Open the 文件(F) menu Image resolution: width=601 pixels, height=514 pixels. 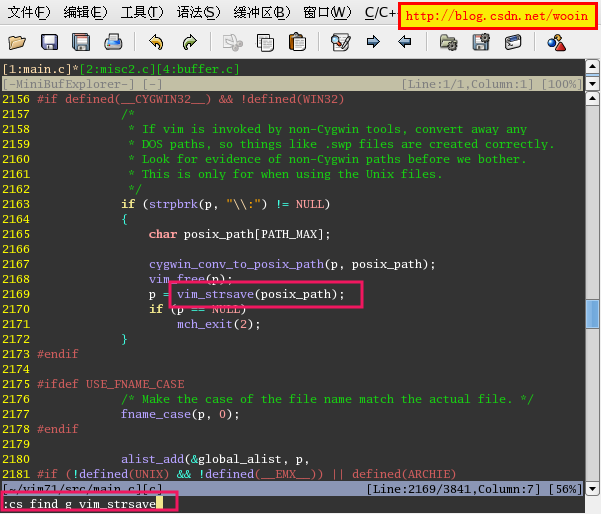28,13
